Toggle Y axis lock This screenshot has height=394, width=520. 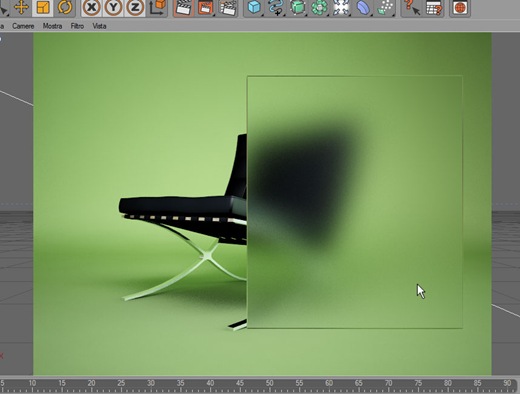click(x=113, y=7)
